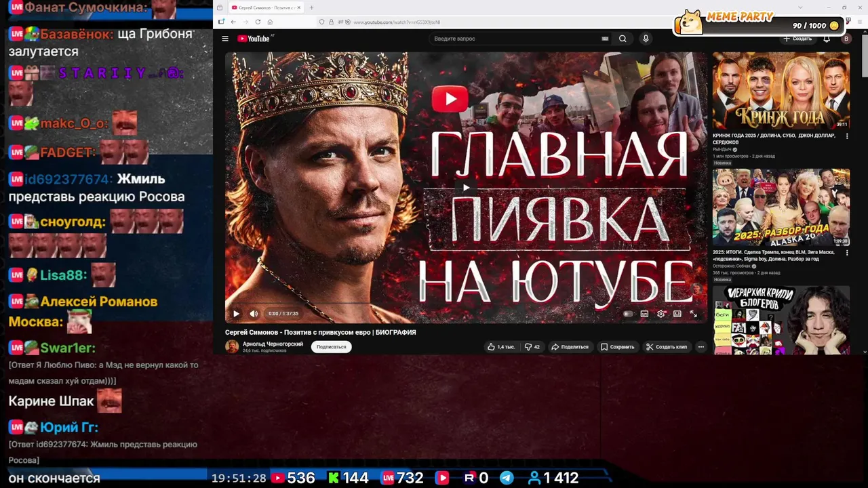Click the small play icon over the video
The width and height of the screenshot is (868, 488).
[466, 188]
